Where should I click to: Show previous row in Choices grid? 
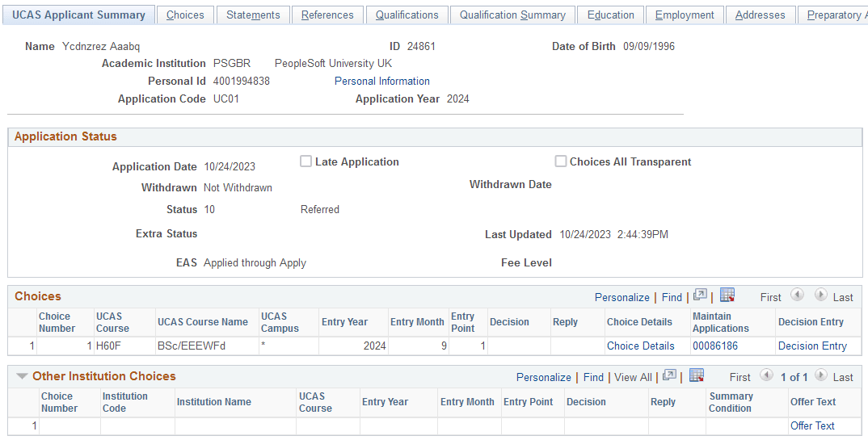click(x=797, y=295)
